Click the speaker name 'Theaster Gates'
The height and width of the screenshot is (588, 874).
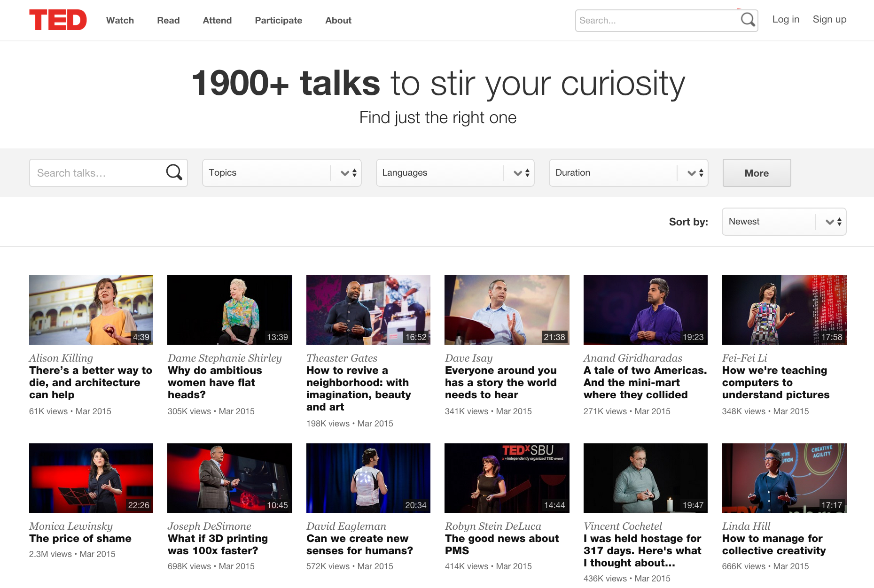[x=342, y=358]
